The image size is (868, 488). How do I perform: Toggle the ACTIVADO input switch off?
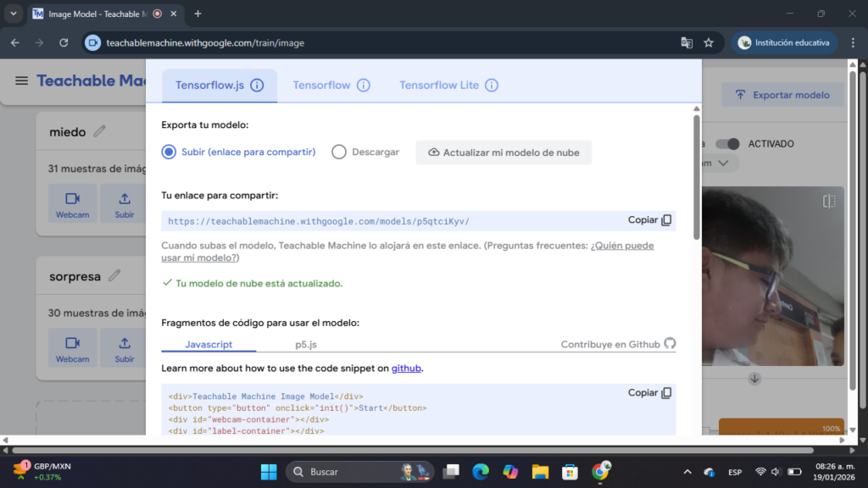[728, 144]
